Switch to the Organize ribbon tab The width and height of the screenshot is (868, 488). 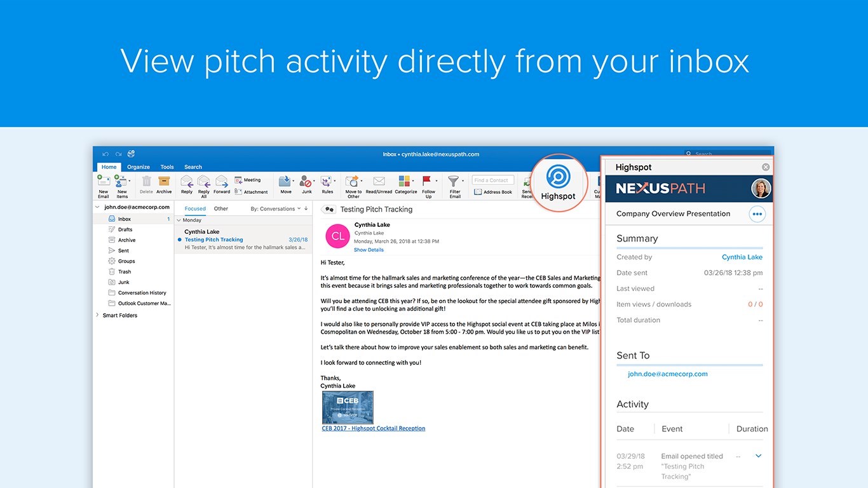(138, 167)
